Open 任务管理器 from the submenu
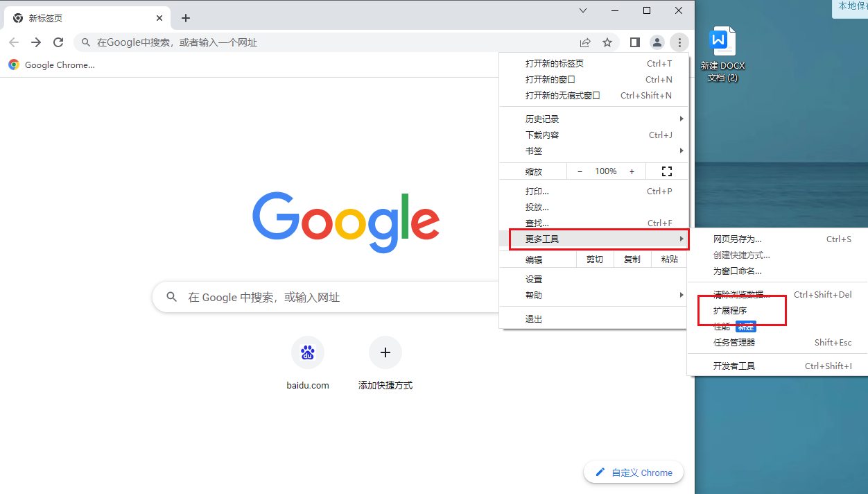868x494 pixels. coord(777,342)
